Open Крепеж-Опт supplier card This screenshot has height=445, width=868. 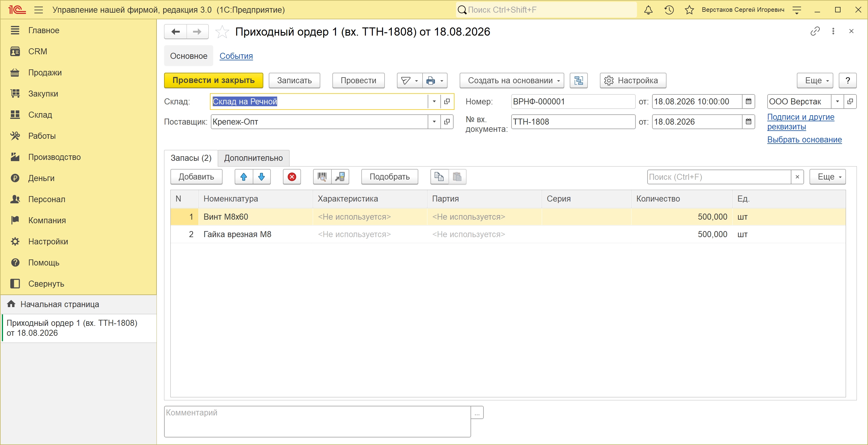point(447,122)
